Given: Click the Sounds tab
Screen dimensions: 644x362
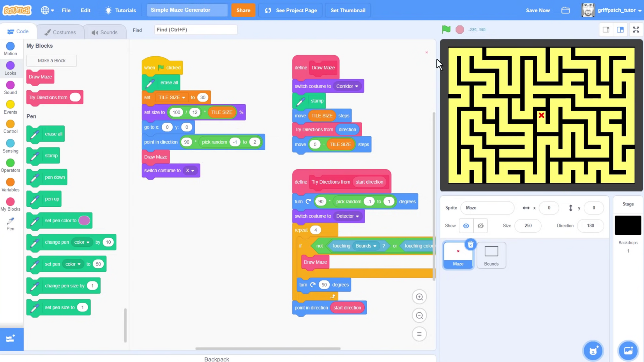Looking at the screenshot, I should 104,32.
